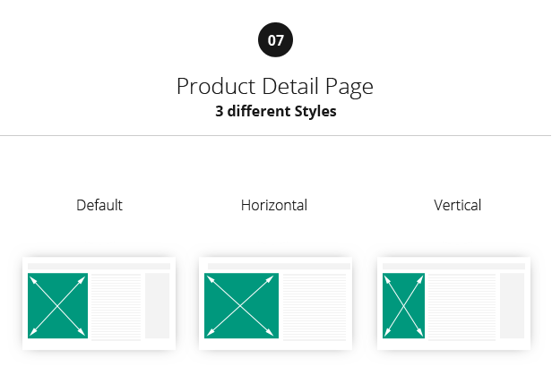Click top header bar in Default preview
552x392 pixels.
point(99,266)
